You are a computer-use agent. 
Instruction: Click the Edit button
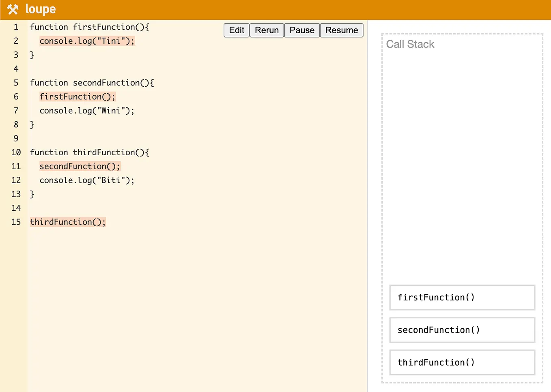pyautogui.click(x=236, y=30)
